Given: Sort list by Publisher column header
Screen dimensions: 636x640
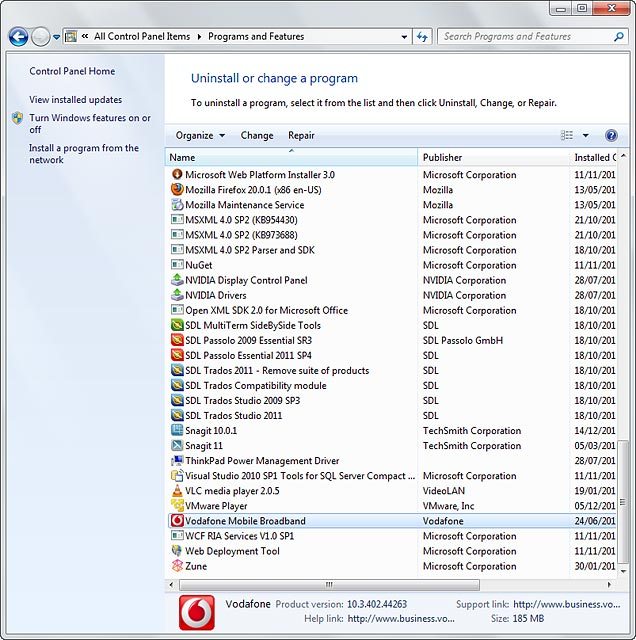Looking at the screenshot, I should pos(494,157).
